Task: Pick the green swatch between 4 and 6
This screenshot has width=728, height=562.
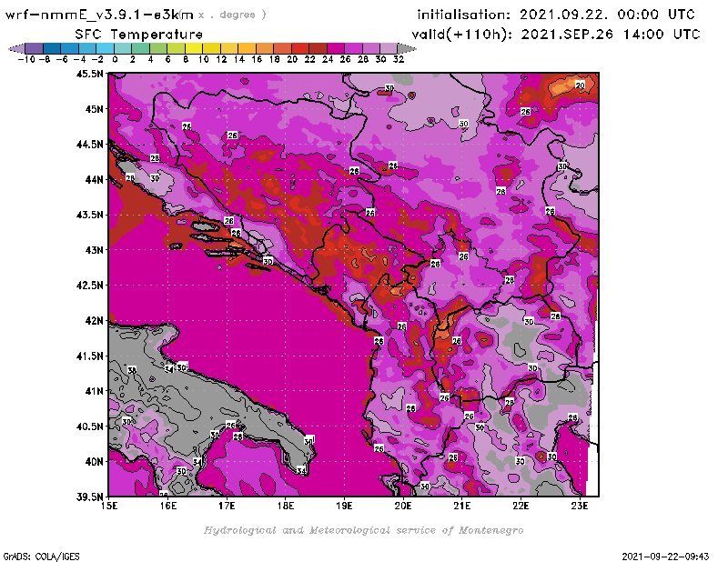Action: [x=157, y=48]
